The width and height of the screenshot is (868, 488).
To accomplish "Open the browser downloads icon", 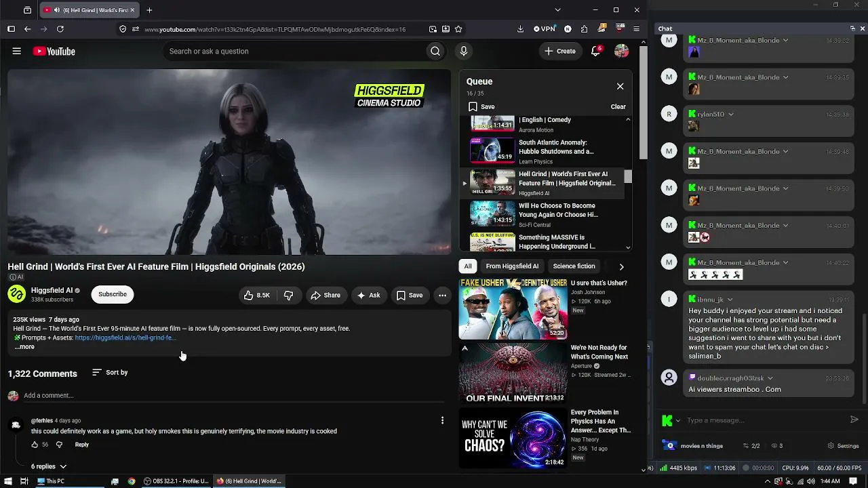I will [x=520, y=29].
